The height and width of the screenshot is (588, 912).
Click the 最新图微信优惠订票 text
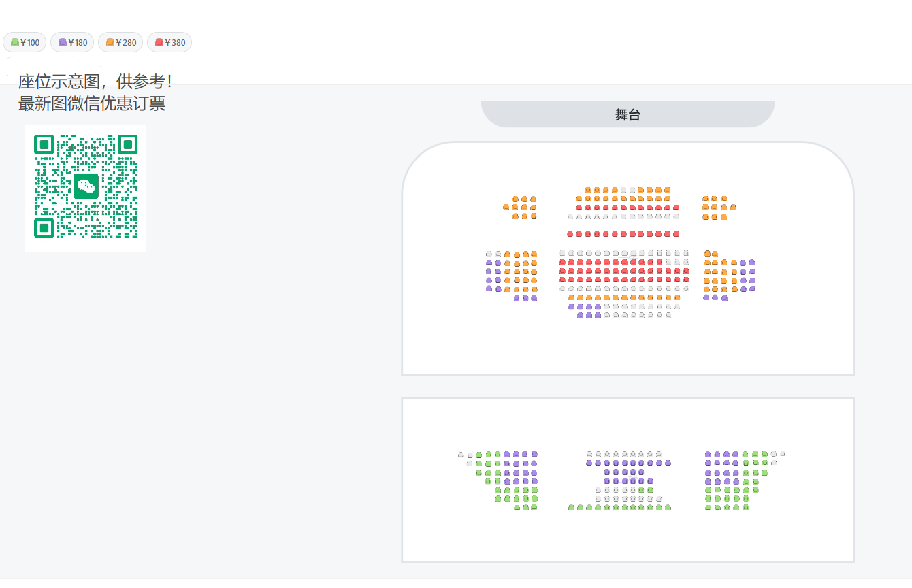coord(92,104)
